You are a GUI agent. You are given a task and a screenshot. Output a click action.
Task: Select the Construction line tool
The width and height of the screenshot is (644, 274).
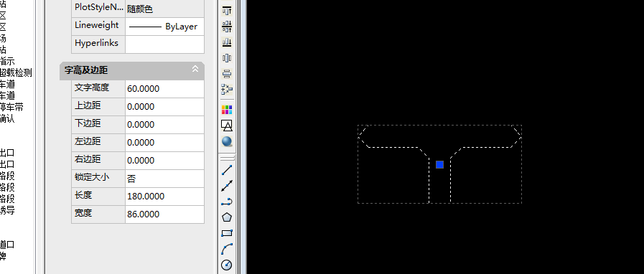click(x=227, y=185)
